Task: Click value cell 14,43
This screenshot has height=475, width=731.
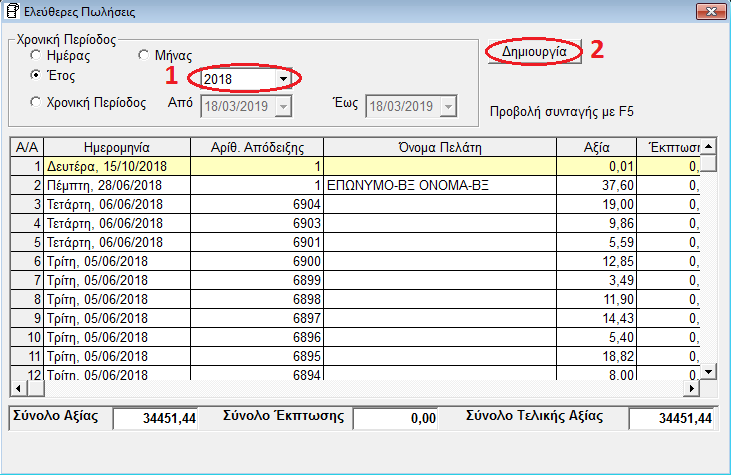Action: 596,318
